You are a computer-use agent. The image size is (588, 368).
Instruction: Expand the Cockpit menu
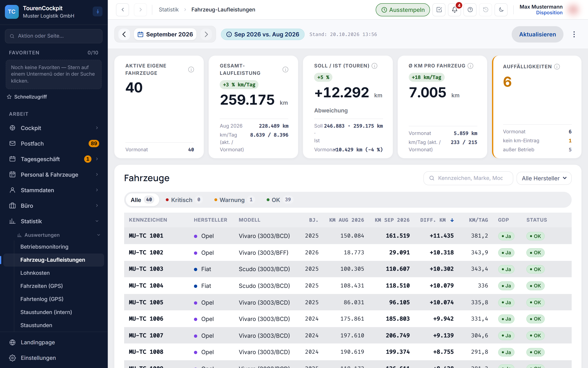tap(53, 128)
